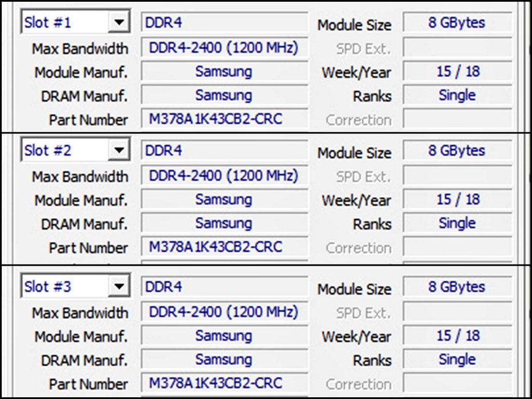532x399 pixels.
Task: Click Week/Year value 15 / 18 in Slot #1 panel
Action: coord(457,71)
